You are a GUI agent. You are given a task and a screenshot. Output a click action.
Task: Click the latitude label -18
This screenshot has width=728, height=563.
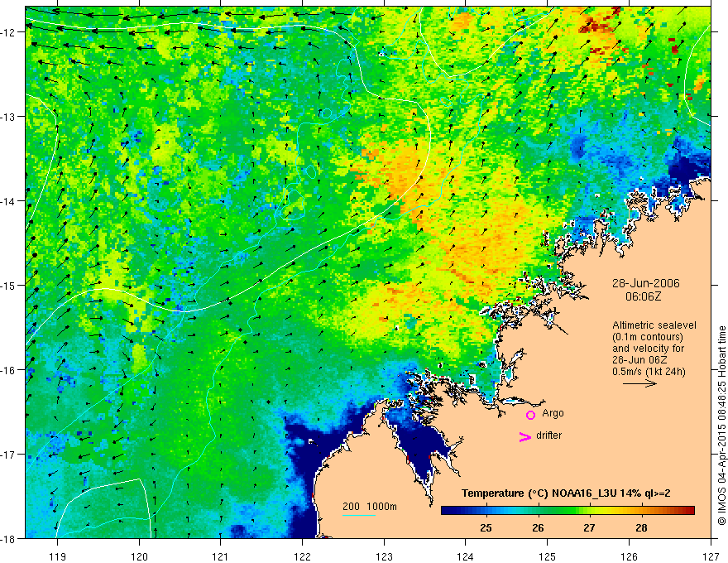coord(9,538)
